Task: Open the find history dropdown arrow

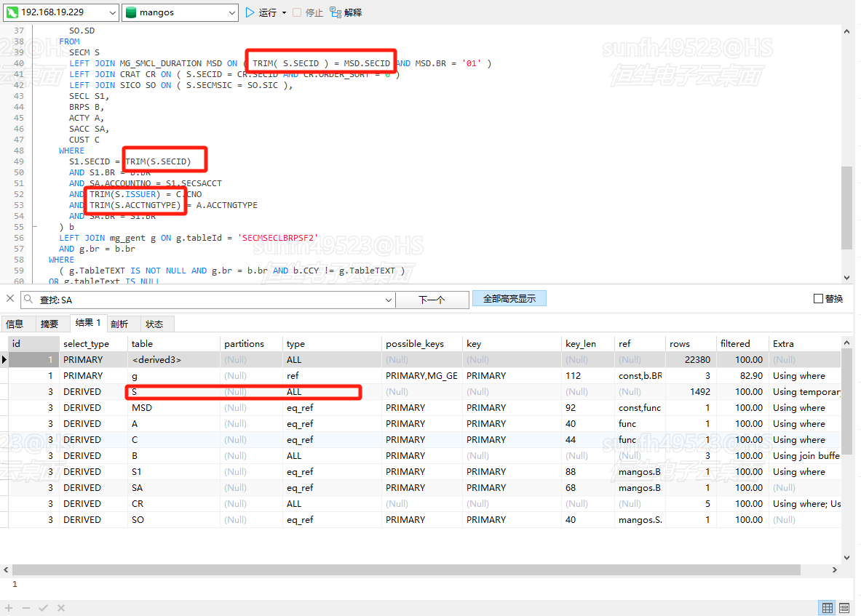Action: (388, 300)
